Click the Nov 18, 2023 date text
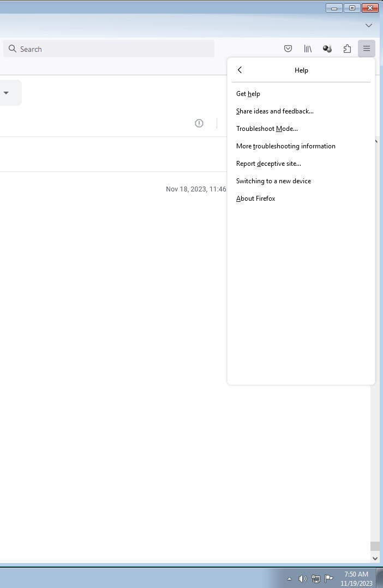 coord(196,189)
